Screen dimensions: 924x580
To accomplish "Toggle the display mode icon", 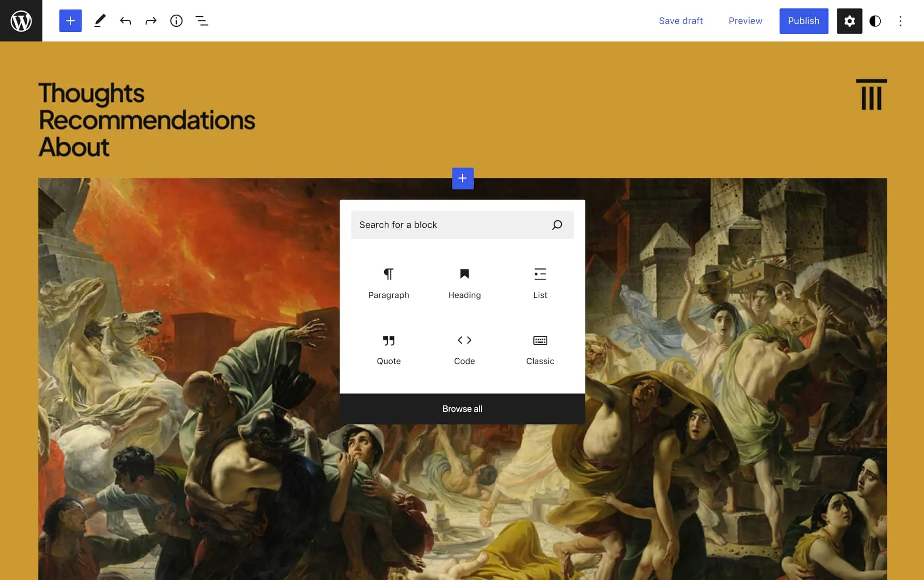I will [x=875, y=21].
